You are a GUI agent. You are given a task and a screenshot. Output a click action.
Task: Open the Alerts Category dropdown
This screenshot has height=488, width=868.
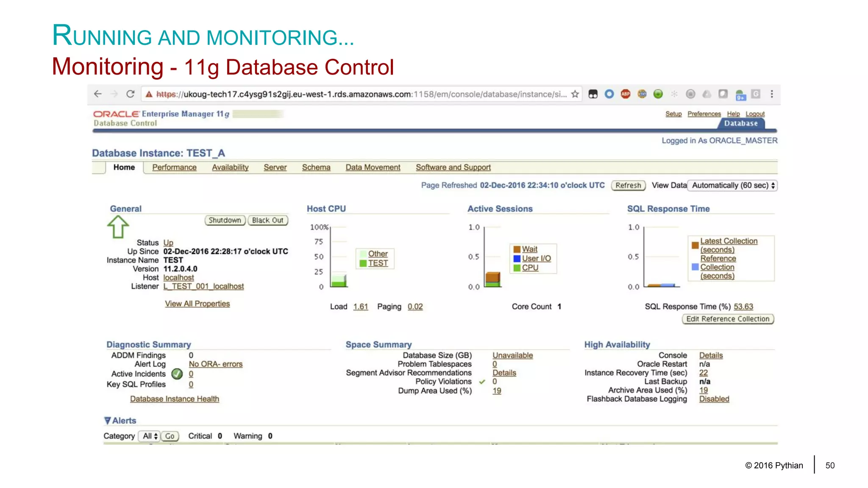click(149, 436)
